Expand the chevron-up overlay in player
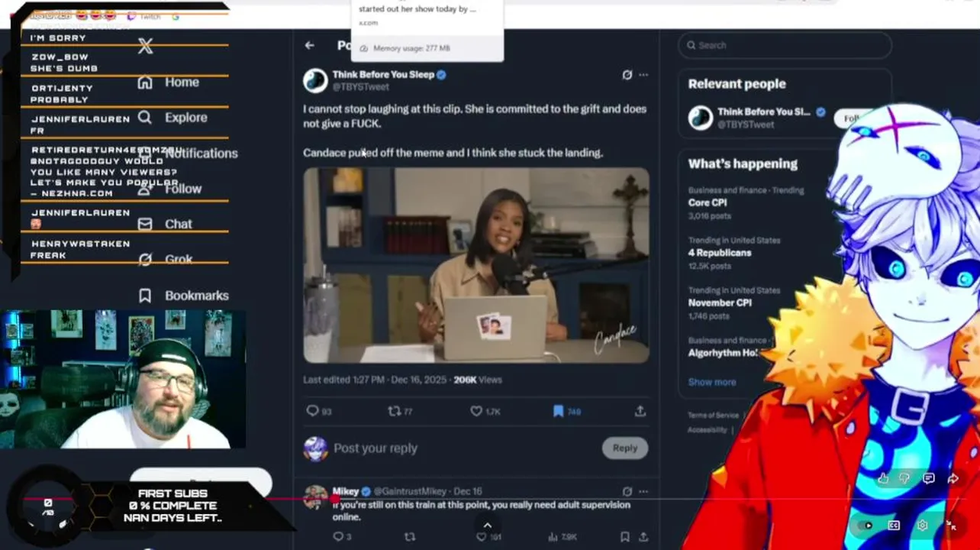The height and width of the screenshot is (550, 980). pos(487,525)
